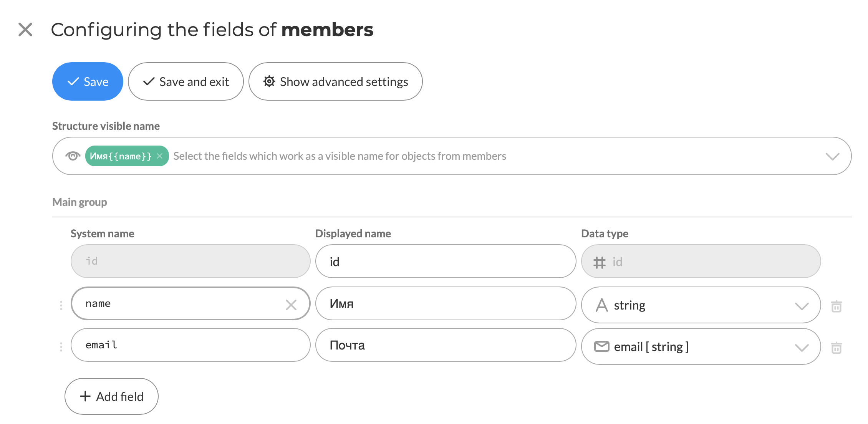Remove the Имя{{name}} tag
Image resolution: width=868 pixels, height=424 pixels.
tap(160, 156)
